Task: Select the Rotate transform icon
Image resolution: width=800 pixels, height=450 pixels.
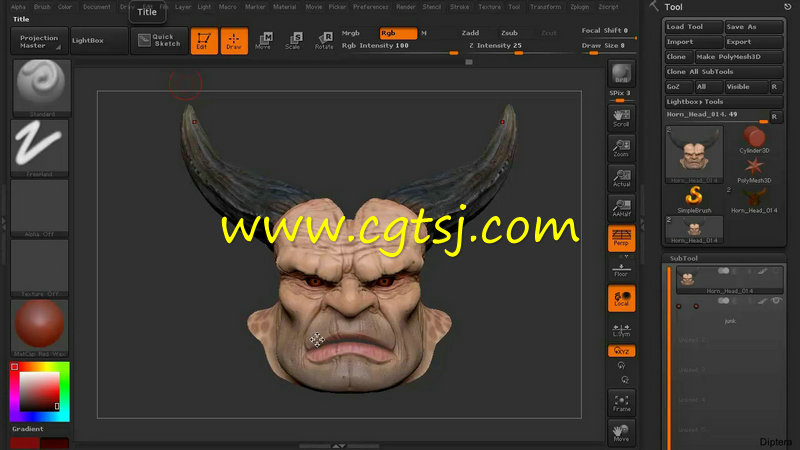Action: 324,40
